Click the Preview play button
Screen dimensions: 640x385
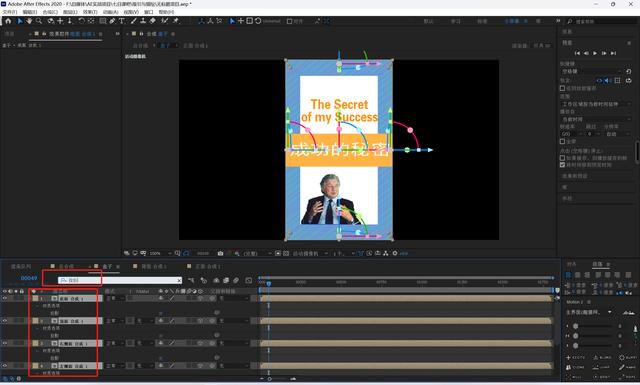(595, 53)
